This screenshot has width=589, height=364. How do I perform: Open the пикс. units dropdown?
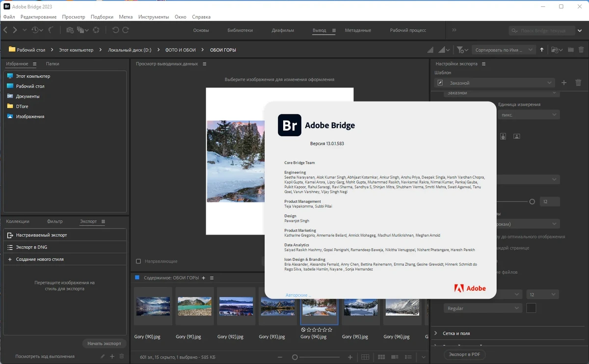point(528,114)
